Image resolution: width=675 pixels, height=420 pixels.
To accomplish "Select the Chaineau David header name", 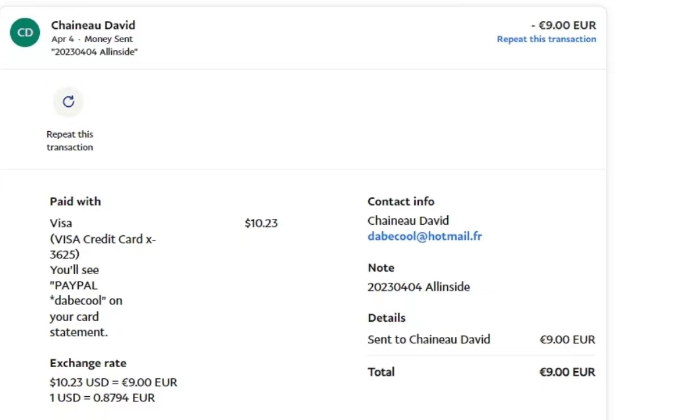I will pyautogui.click(x=93, y=25).
